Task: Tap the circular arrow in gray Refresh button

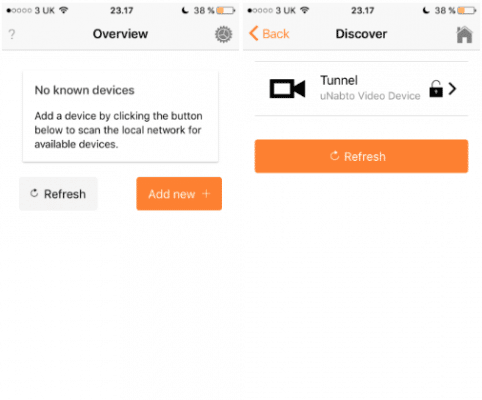Action: point(34,193)
